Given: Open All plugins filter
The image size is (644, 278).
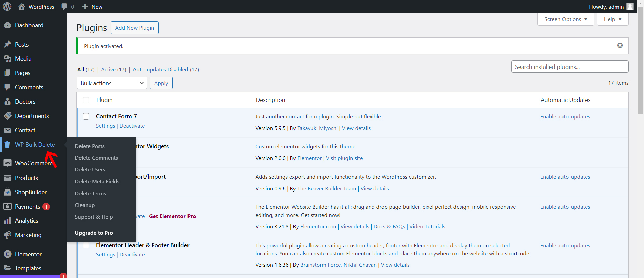Looking at the screenshot, I should click(80, 70).
